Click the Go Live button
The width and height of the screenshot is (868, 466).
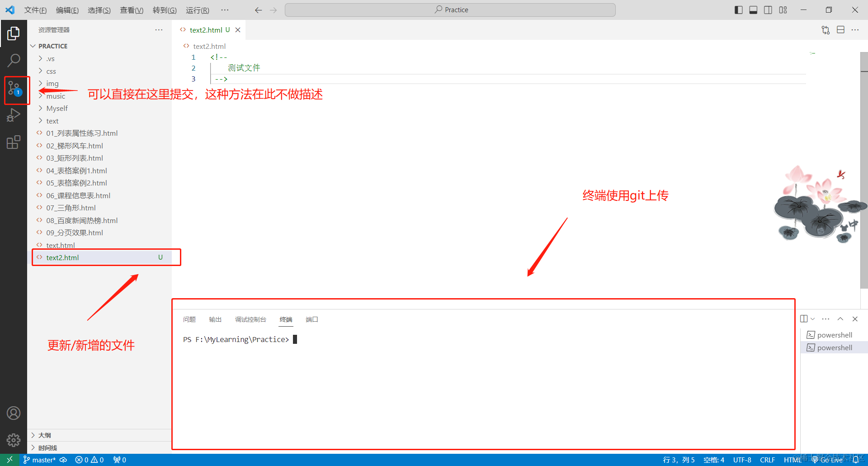pyautogui.click(x=827, y=460)
